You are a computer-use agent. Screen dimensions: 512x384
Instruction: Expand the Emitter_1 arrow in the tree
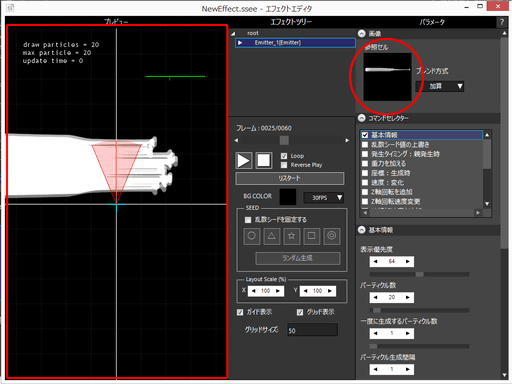click(240, 43)
